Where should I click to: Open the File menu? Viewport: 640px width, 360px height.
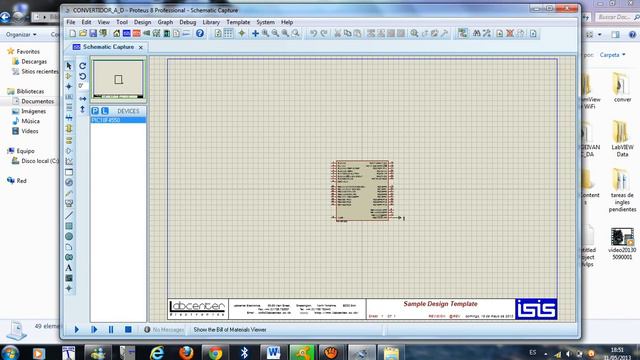[71, 22]
